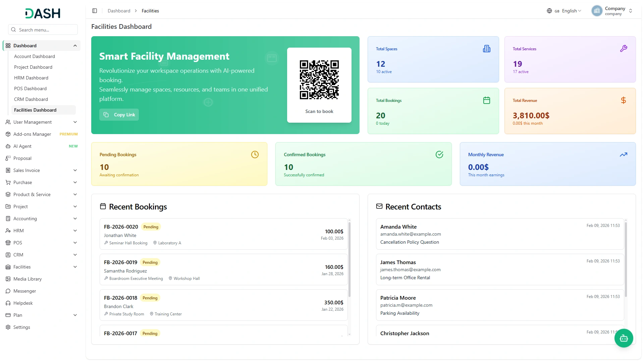Image resolution: width=644 pixels, height=362 pixels.
Task: Open the Company account switcher
Action: [612, 11]
